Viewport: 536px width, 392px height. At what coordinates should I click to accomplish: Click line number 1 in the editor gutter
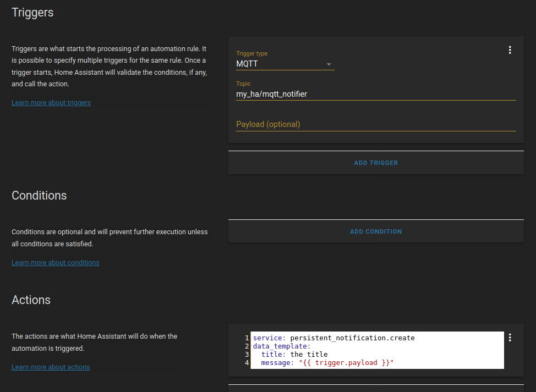[x=247, y=338]
